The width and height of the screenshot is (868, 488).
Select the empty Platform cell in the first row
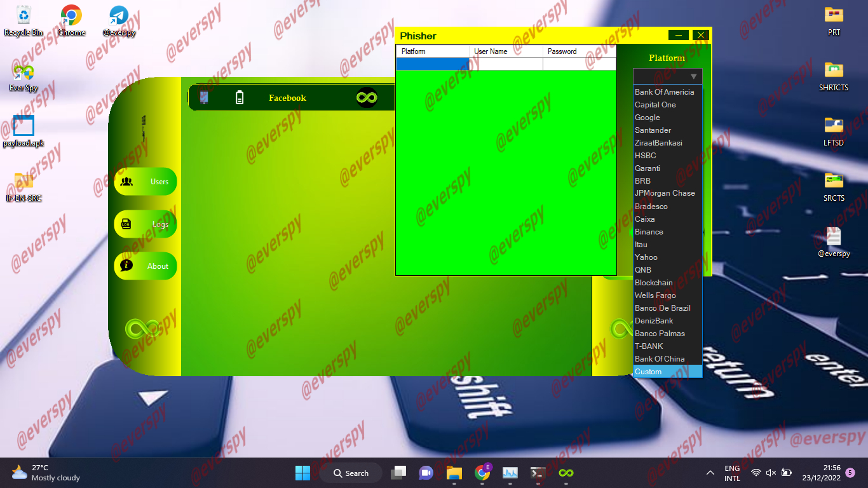pos(433,64)
